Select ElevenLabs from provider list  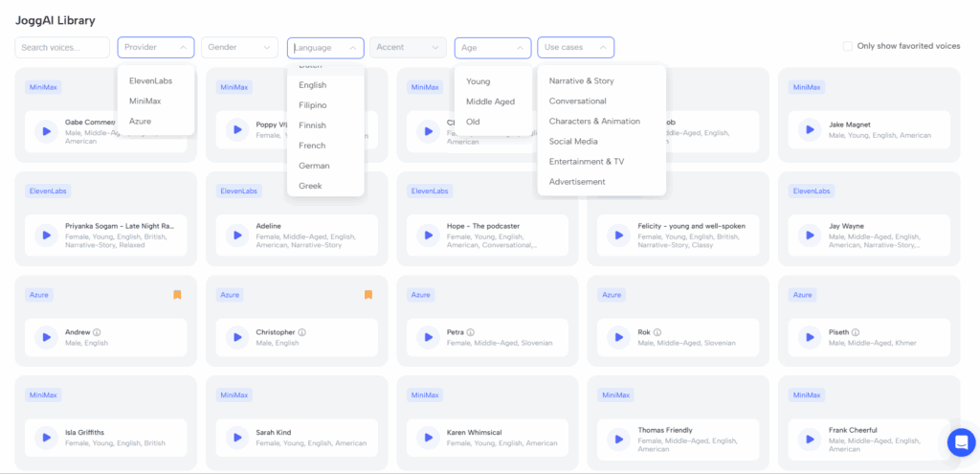tap(150, 80)
